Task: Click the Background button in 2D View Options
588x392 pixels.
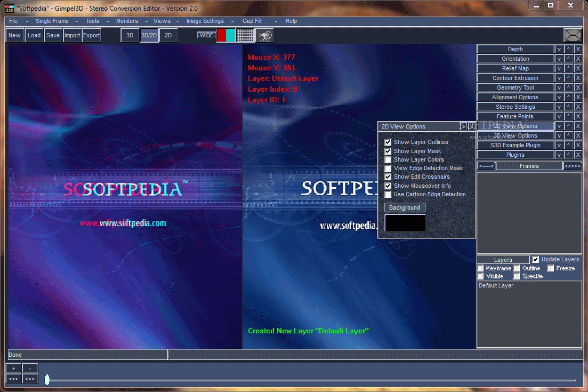Action: click(x=405, y=207)
